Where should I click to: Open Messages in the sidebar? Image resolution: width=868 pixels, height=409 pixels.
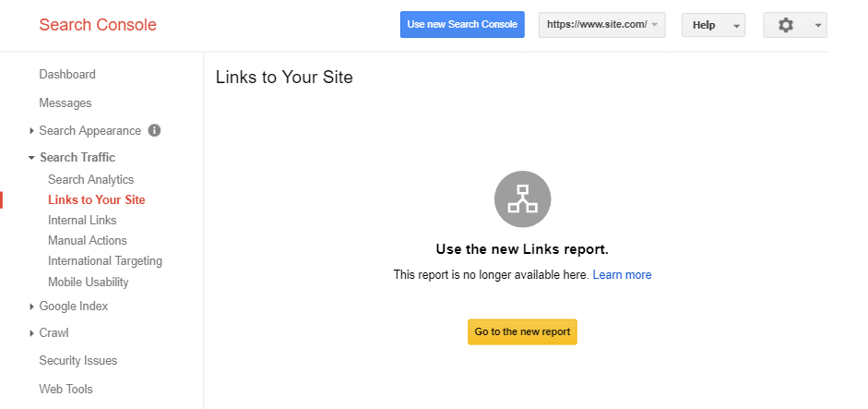pos(65,103)
